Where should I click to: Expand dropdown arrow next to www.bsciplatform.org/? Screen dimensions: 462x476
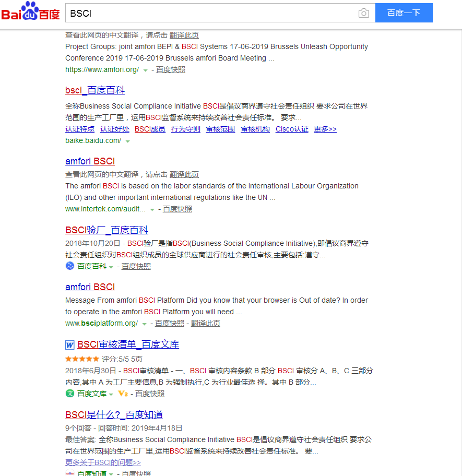[x=145, y=324]
